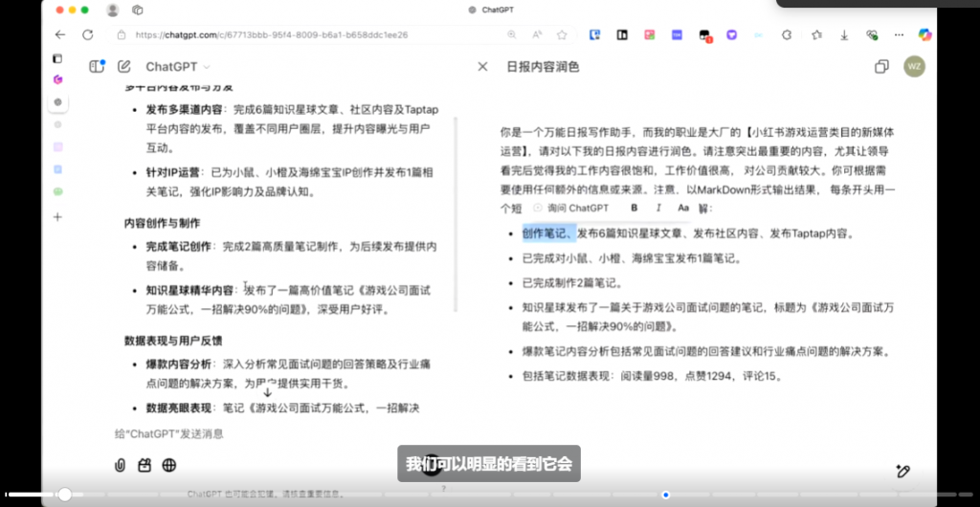The image size is (980, 507).
Task: Expand the ChatGPT model selector dropdown
Action: pos(178,67)
